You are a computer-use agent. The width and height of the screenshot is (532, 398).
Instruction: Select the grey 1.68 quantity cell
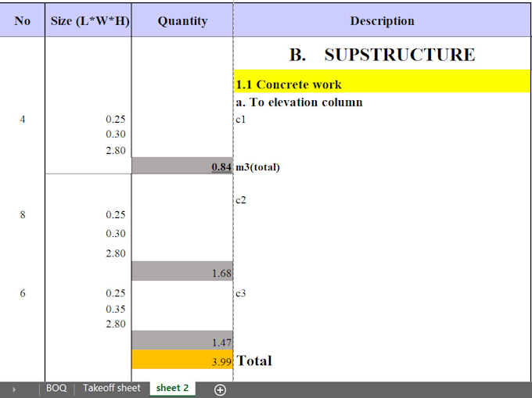pyautogui.click(x=182, y=271)
